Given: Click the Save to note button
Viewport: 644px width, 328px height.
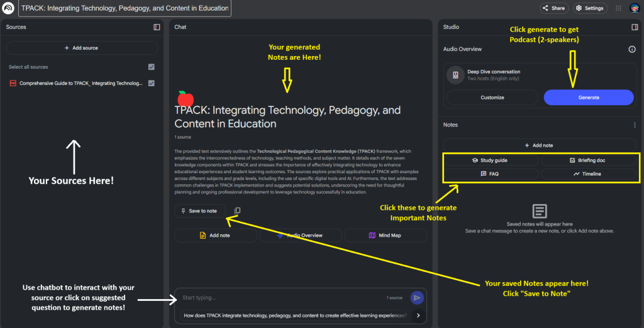Looking at the screenshot, I should [x=199, y=211].
